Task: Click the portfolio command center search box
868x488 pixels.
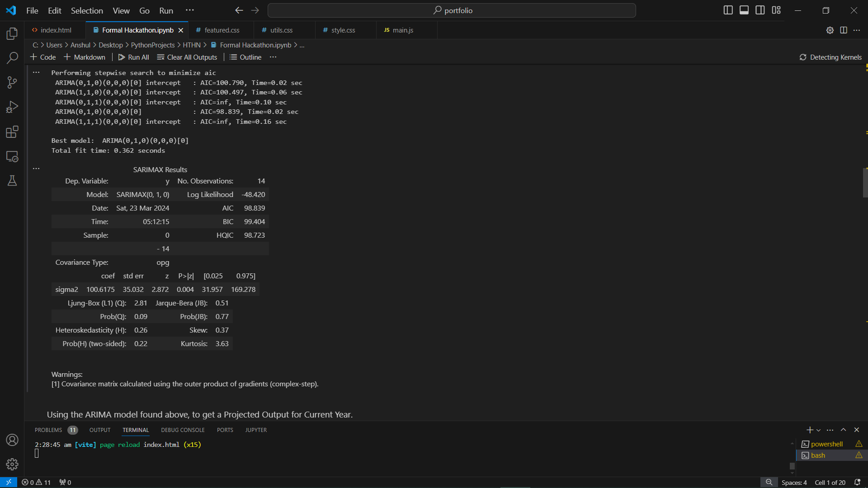Action: [452, 10]
